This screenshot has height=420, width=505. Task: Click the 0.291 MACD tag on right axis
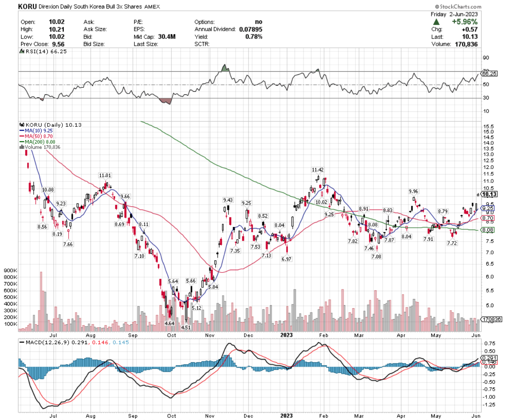pyautogui.click(x=490, y=358)
